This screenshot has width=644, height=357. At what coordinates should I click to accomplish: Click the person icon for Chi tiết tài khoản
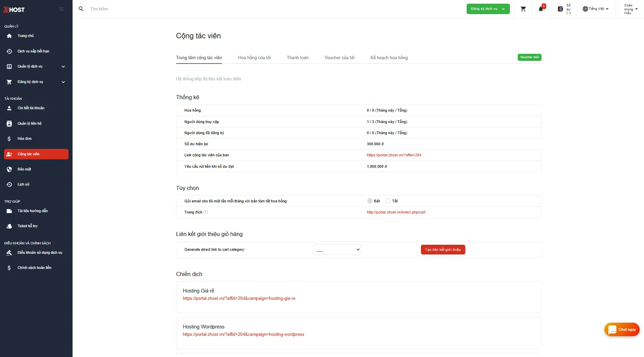click(9, 108)
